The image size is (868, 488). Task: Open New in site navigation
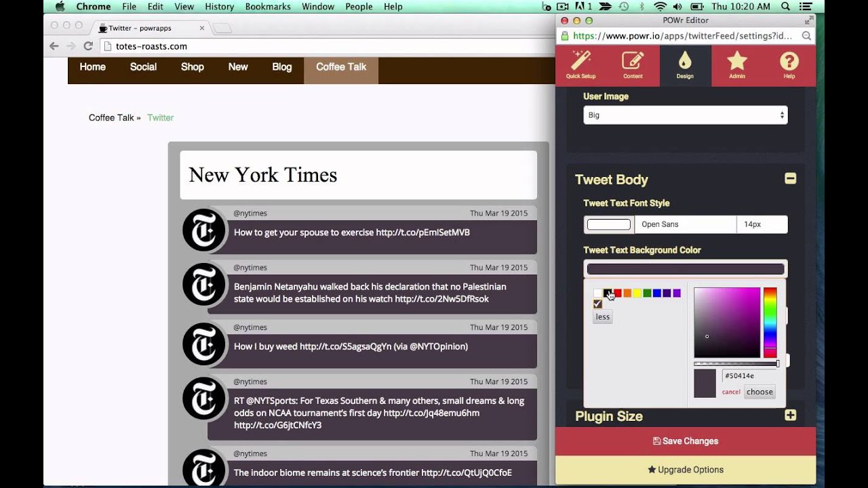(x=238, y=66)
